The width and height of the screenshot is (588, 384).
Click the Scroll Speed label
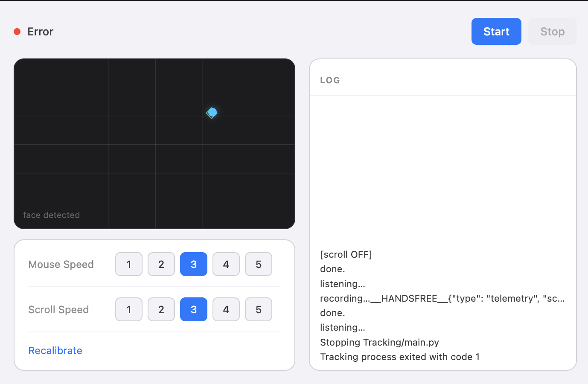coord(58,310)
